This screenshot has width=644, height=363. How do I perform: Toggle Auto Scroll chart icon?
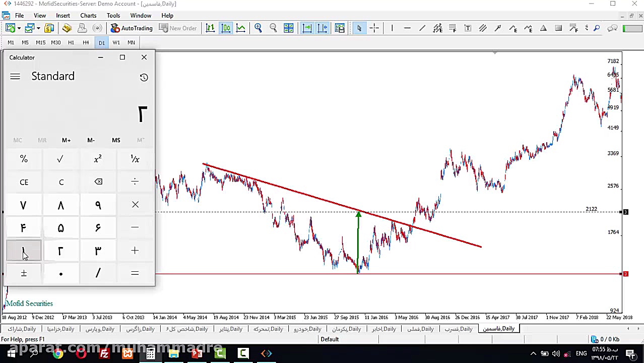(307, 28)
